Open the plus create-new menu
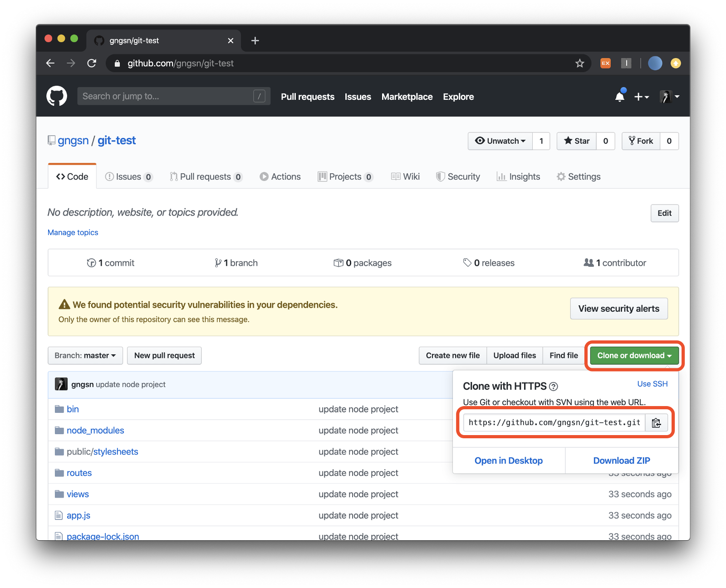Viewport: 726px width, 588px height. [x=642, y=97]
